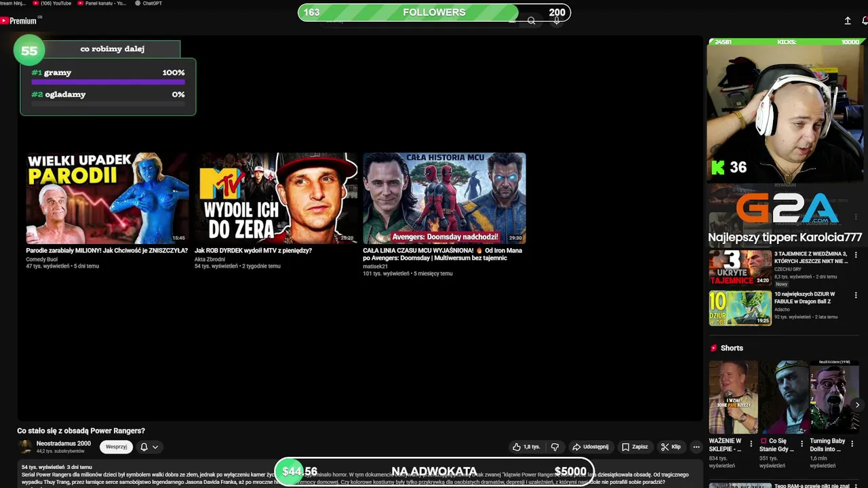Image resolution: width=868 pixels, height=488 pixels.
Task: Play the Co Się Stanie Gdy short thumbnail
Action: pos(784,397)
